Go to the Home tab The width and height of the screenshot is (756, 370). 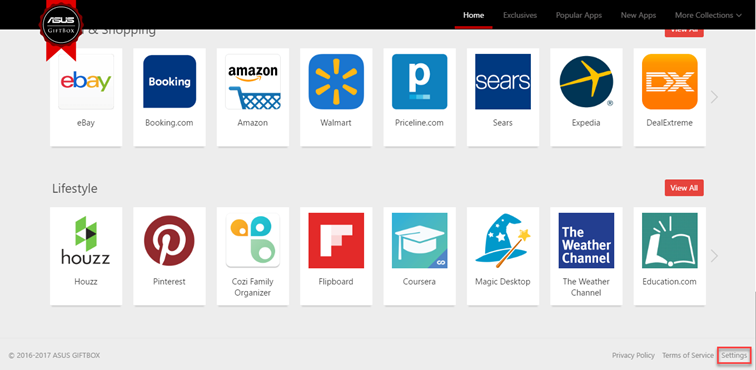pyautogui.click(x=473, y=15)
